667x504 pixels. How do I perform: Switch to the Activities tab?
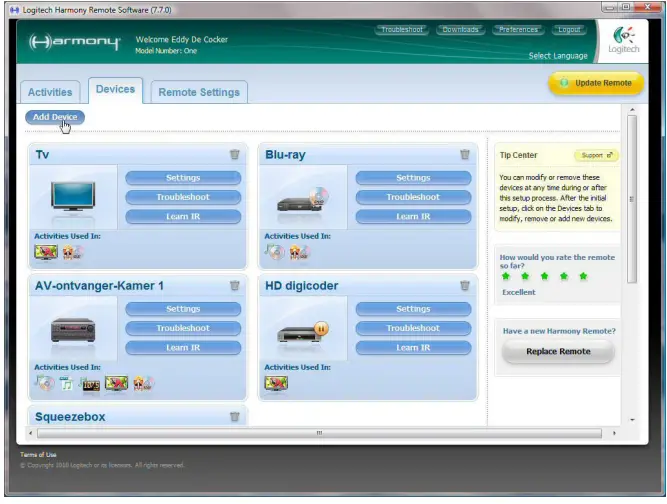coord(50,92)
